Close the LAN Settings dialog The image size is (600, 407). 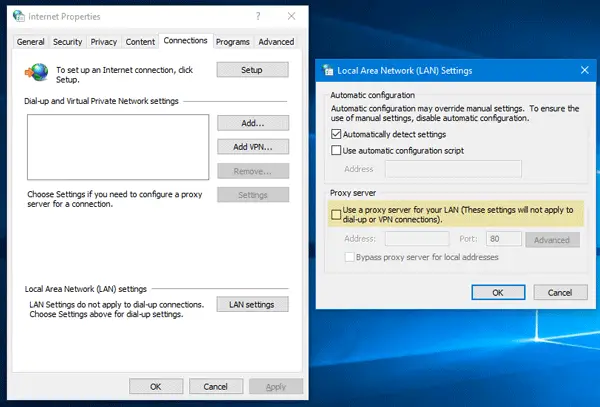click(x=584, y=70)
